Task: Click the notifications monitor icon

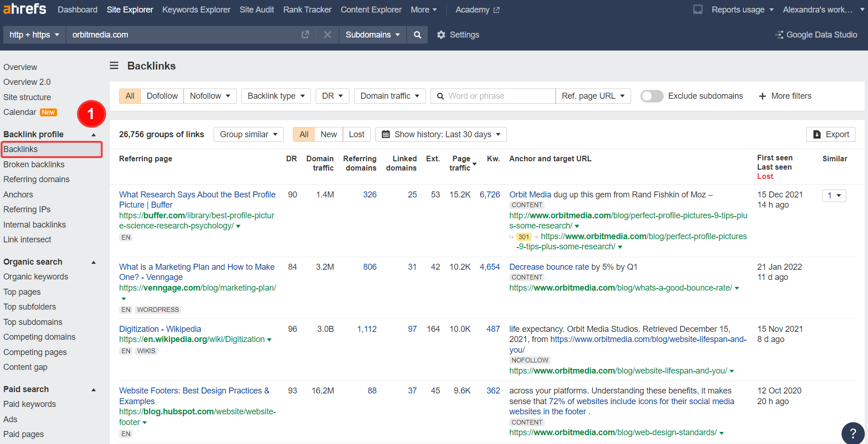Action: pyautogui.click(x=698, y=9)
